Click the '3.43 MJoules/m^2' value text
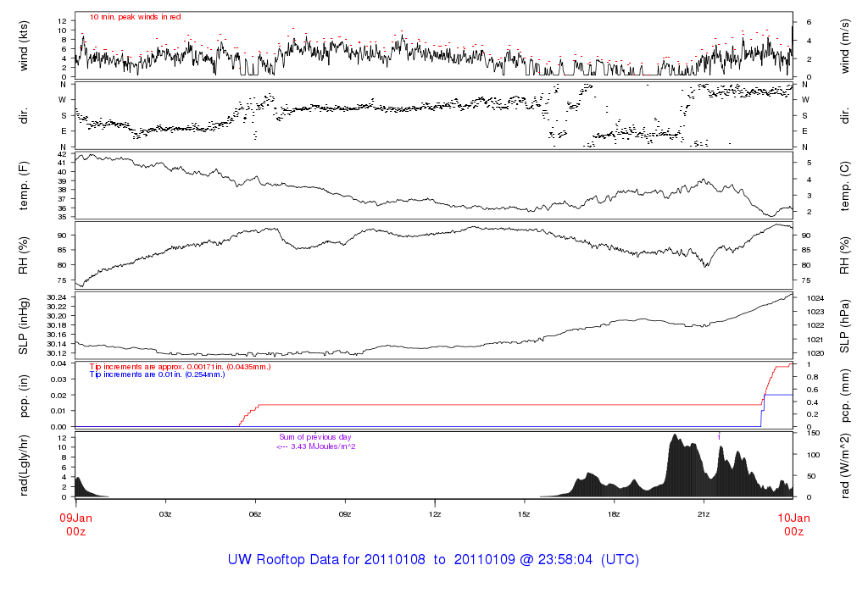Viewport: 868px width, 593px height. [x=315, y=446]
